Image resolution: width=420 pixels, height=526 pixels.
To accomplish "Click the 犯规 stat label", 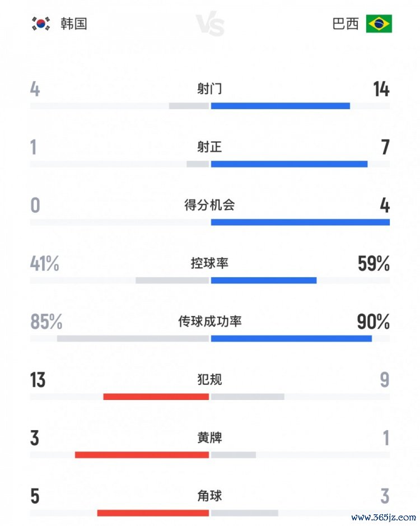I will point(209,379).
